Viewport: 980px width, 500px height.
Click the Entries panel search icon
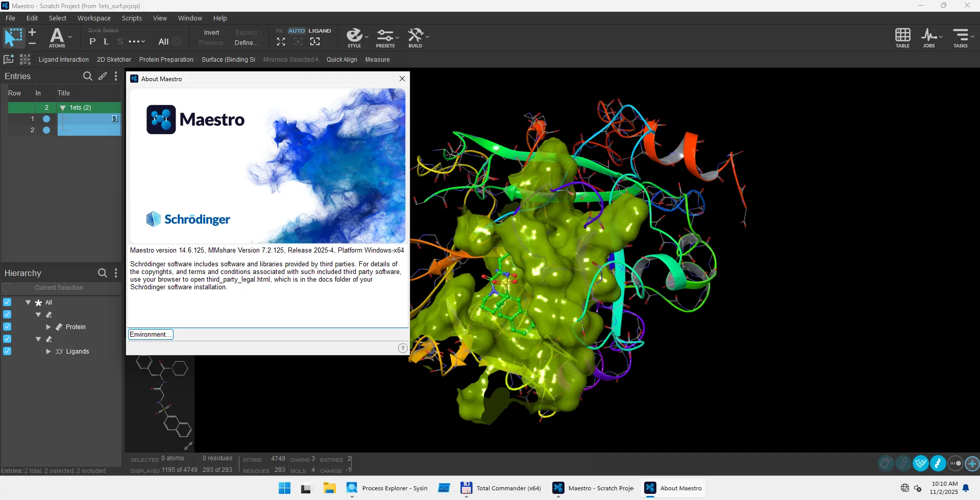tap(88, 76)
